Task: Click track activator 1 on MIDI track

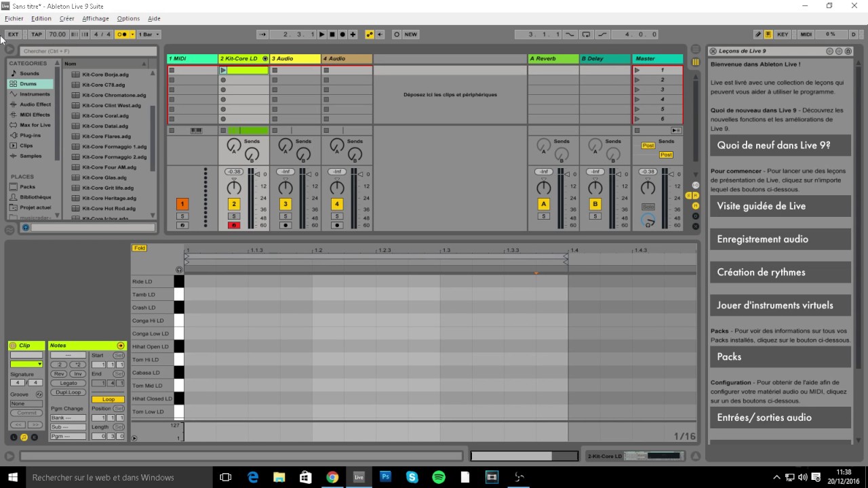Action: point(182,204)
